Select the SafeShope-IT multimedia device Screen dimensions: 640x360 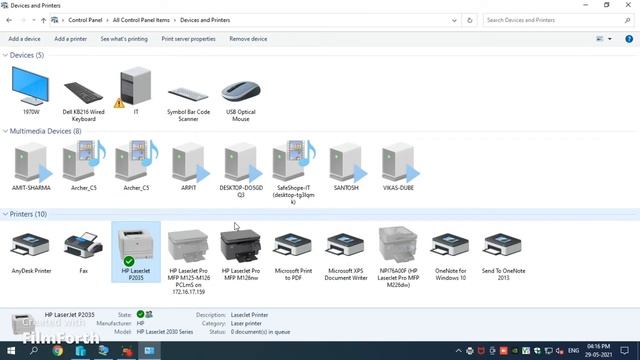pyautogui.click(x=293, y=172)
